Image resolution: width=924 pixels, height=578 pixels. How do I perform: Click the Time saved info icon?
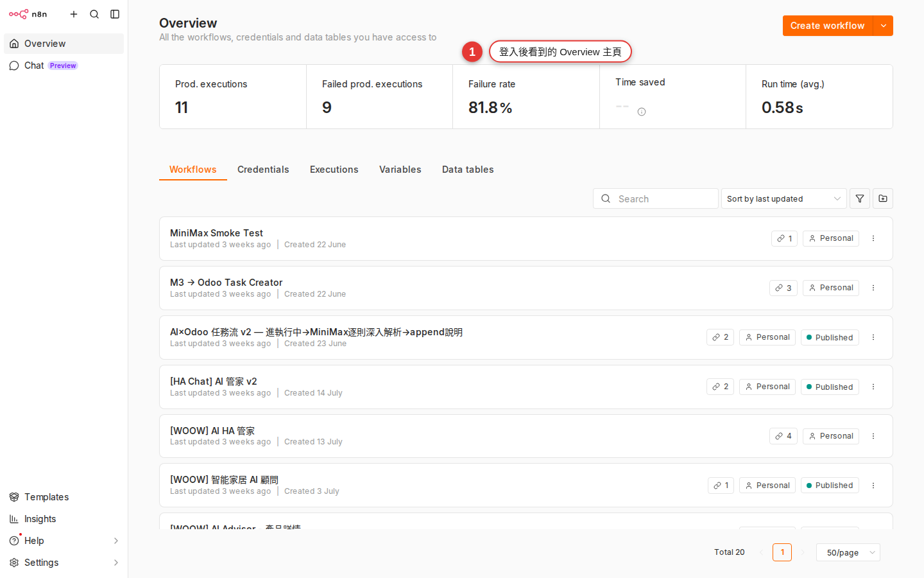click(x=642, y=112)
